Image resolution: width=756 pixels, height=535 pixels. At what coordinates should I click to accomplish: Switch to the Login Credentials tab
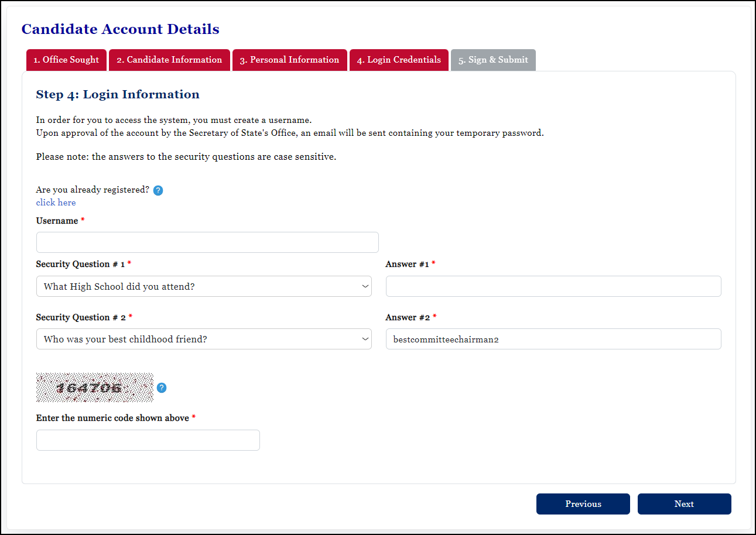(399, 60)
